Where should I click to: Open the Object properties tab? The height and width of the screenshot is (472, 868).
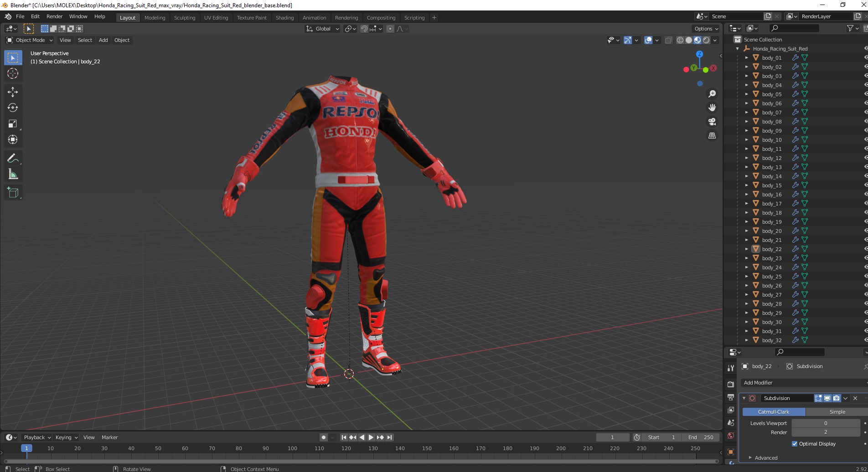[x=731, y=452]
